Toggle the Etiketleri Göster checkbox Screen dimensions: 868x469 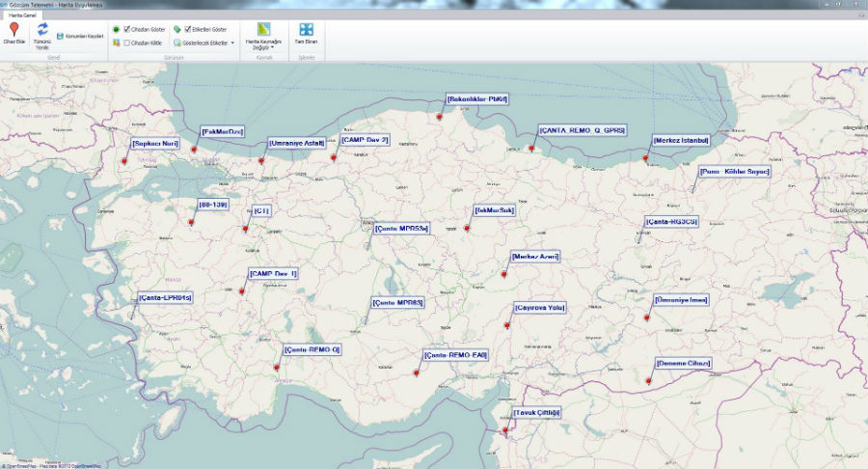pyautogui.click(x=188, y=30)
